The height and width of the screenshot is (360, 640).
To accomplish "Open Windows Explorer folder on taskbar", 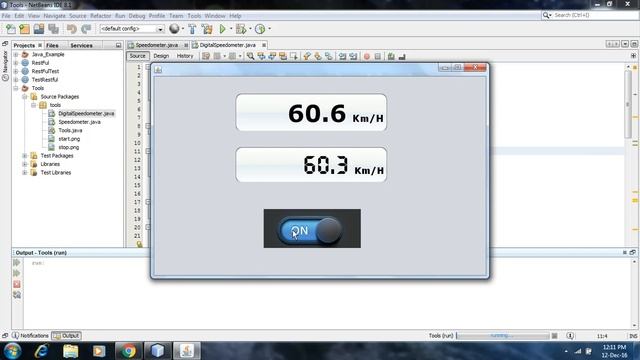I will point(70,351).
